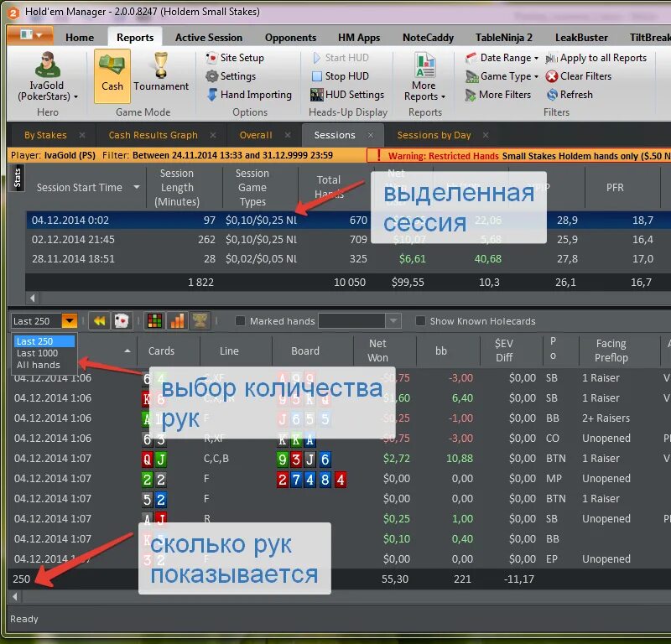Image resolution: width=671 pixels, height=644 pixels.
Task: Open the LeakBuster tab
Action: tap(581, 38)
